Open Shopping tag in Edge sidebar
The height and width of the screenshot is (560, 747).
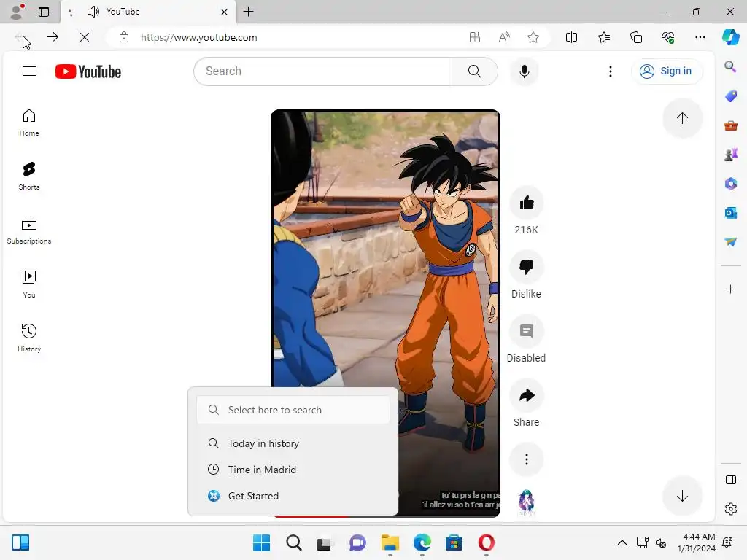[731, 96]
